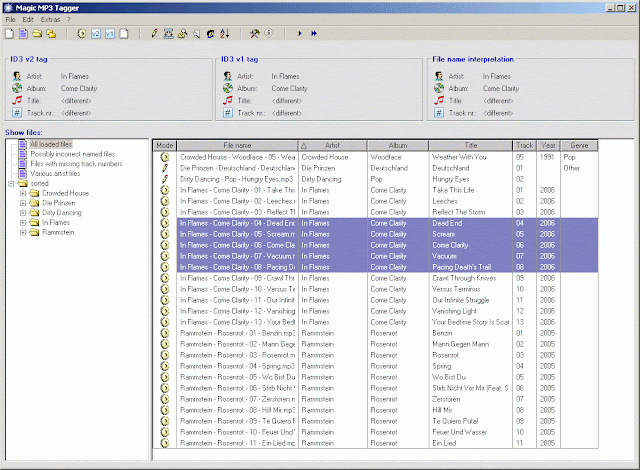This screenshot has width=640, height=470.
Task: Collapse the sorted folder tree node
Action: [11, 184]
